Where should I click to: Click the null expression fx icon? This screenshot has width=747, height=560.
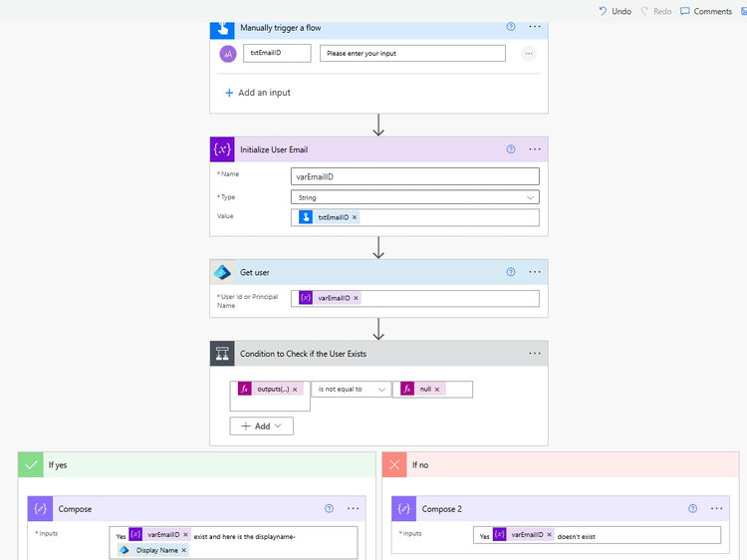(407, 389)
